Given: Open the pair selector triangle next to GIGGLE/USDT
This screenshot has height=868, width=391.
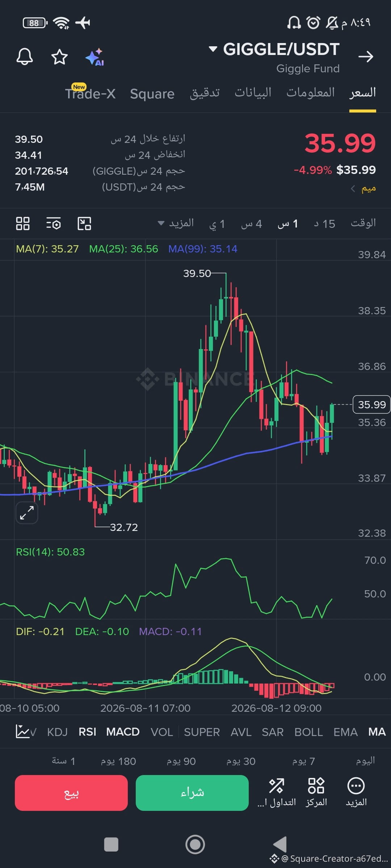Looking at the screenshot, I should click(213, 49).
